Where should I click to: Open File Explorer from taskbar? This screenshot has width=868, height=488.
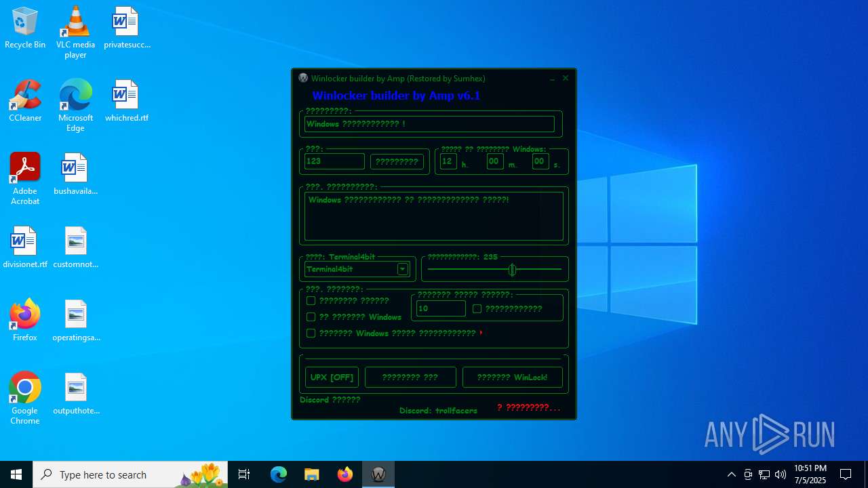coord(312,474)
